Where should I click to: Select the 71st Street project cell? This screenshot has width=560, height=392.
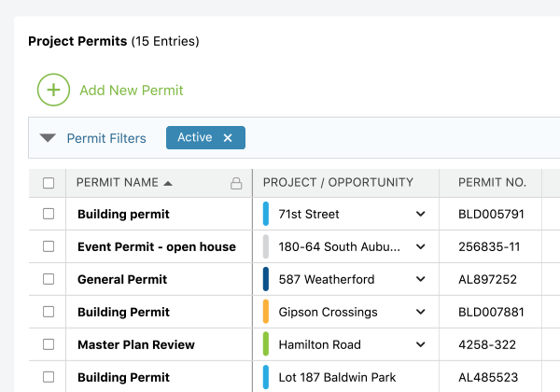tap(345, 214)
